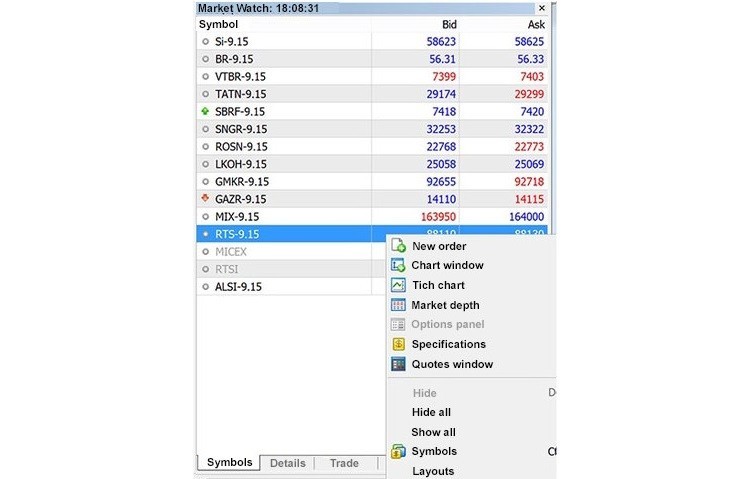Screen dimensions: 750x479
Task: Switch to the Trade tab
Action: click(344, 463)
